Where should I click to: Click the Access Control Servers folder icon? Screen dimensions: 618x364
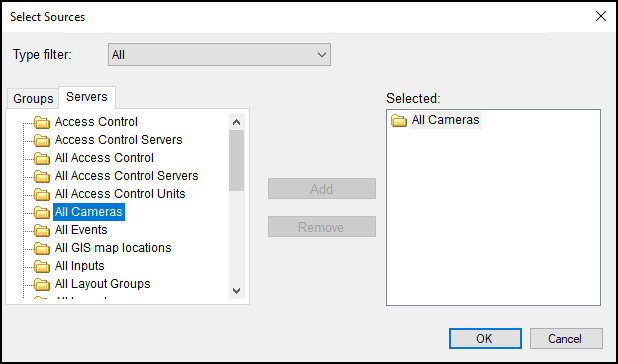tap(42, 140)
